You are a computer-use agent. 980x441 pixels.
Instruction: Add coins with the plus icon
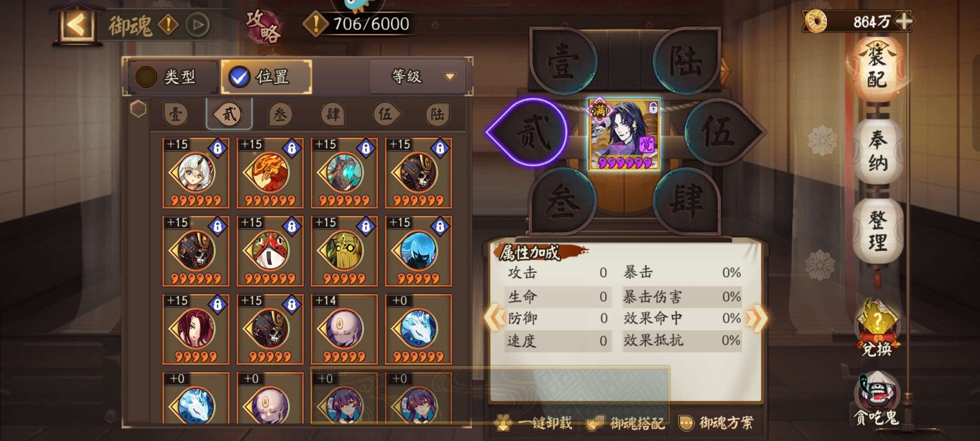(x=904, y=21)
